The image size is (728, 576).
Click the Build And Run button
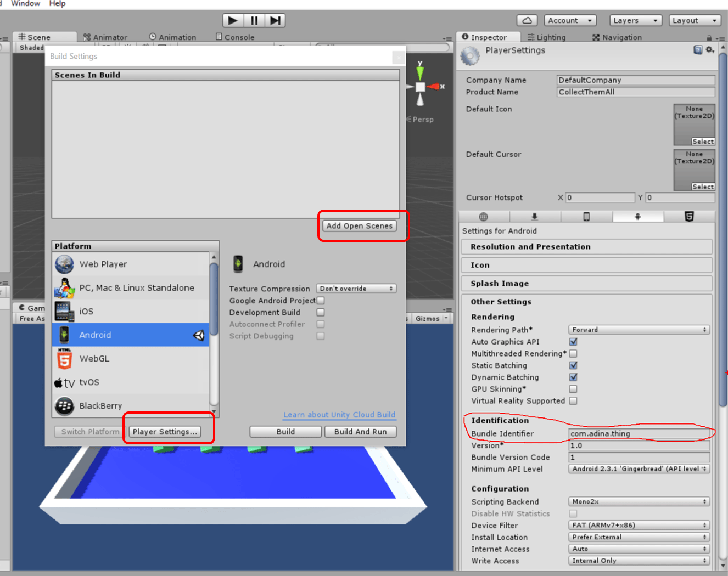tap(360, 432)
